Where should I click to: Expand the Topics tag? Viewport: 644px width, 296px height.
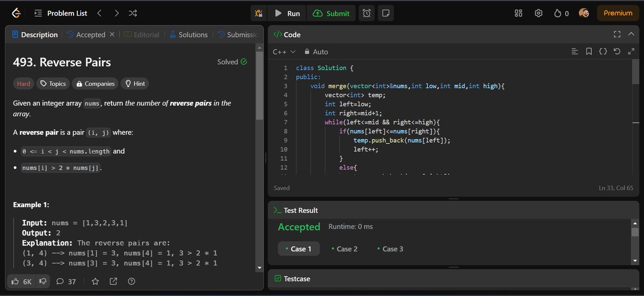(x=53, y=84)
